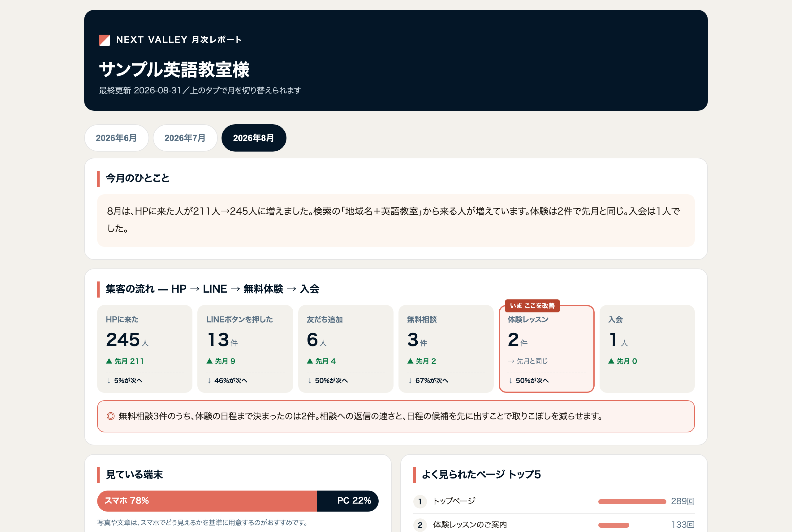
Task: Click the green up-triangle beside 先月 2
Action: (410, 361)
